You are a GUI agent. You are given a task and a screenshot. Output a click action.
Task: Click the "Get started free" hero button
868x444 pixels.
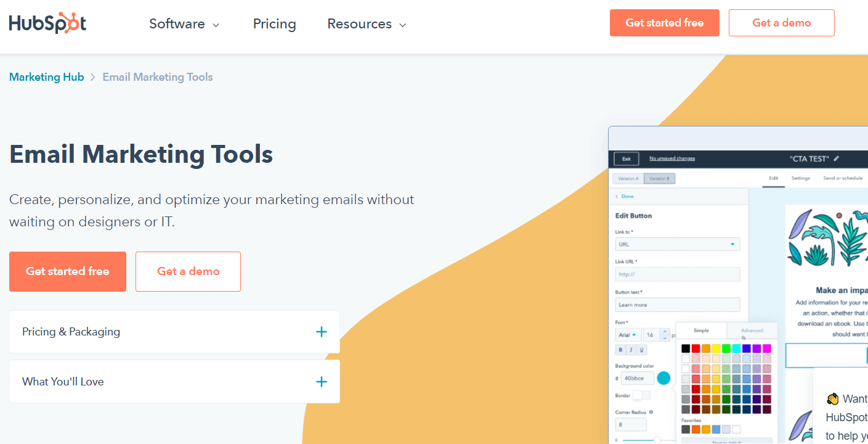tap(68, 271)
